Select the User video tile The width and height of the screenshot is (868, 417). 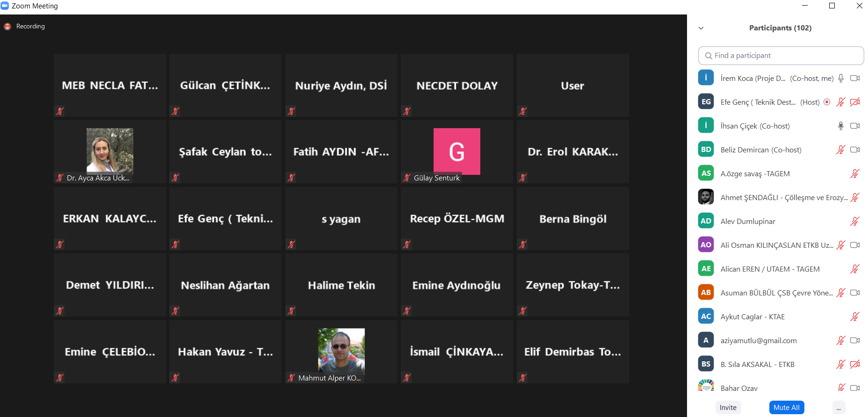pos(573,85)
